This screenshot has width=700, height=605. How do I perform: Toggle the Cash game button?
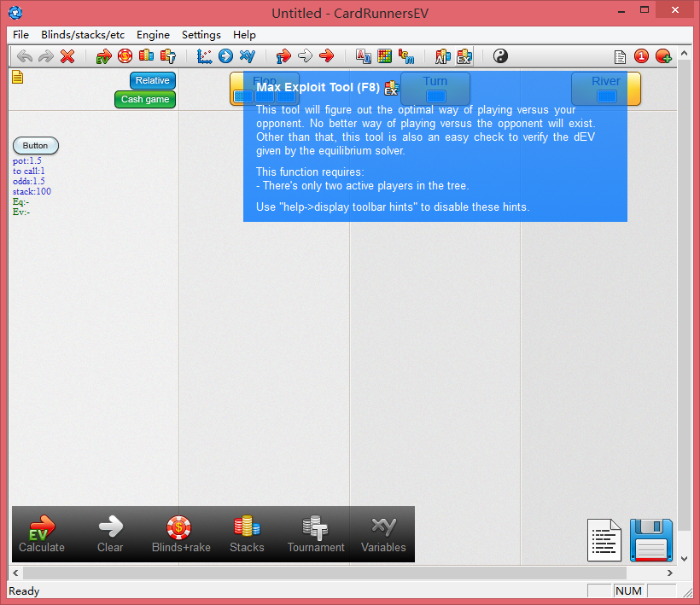[x=145, y=100]
